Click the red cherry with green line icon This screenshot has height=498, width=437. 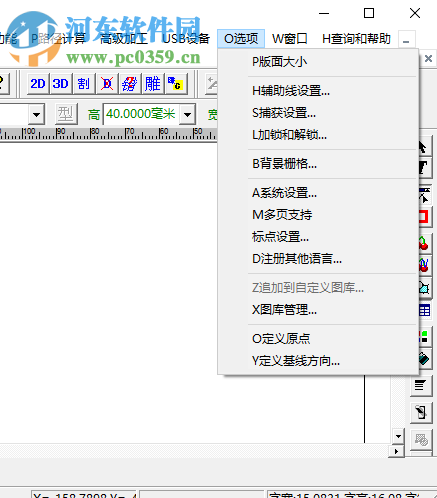(424, 244)
